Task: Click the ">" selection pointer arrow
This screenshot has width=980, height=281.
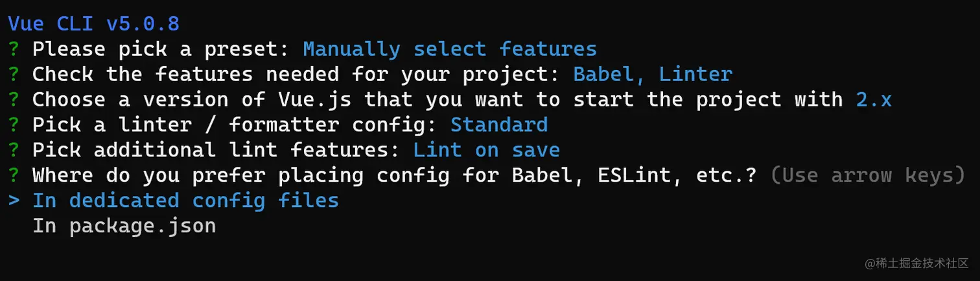Action: tap(14, 201)
